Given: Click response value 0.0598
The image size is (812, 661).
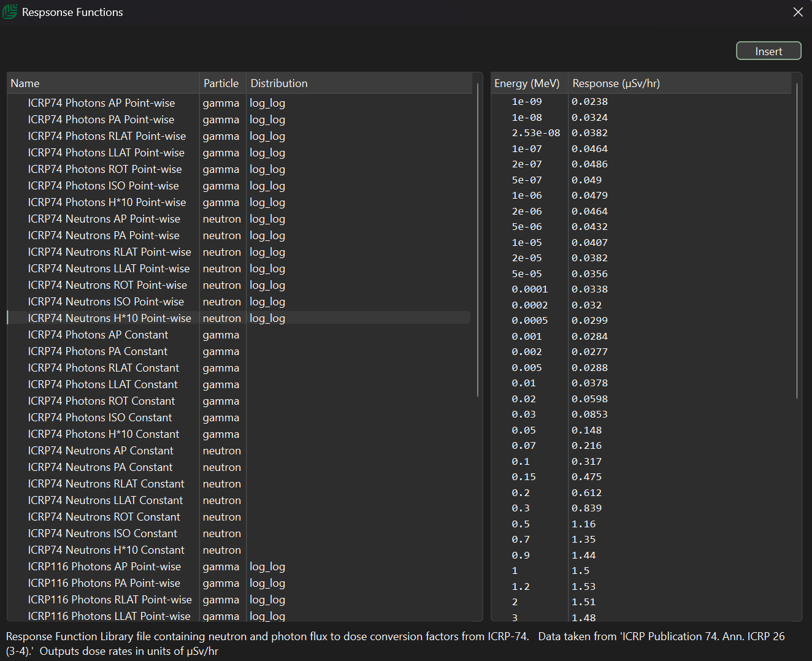Looking at the screenshot, I should coord(589,399).
